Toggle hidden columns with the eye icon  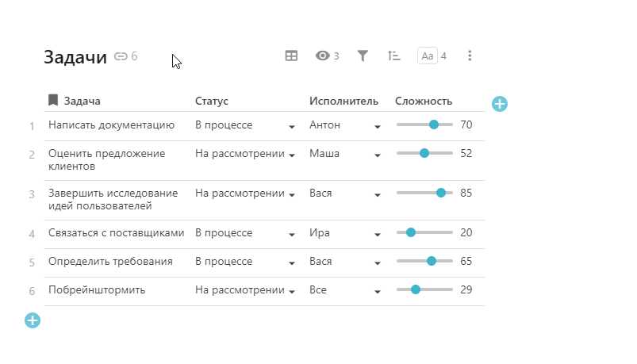tap(323, 56)
